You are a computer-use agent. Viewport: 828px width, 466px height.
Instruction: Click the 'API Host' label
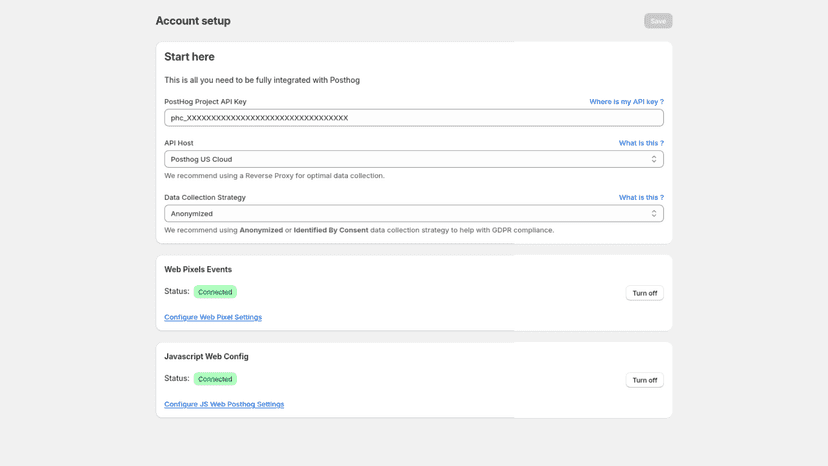(x=178, y=143)
